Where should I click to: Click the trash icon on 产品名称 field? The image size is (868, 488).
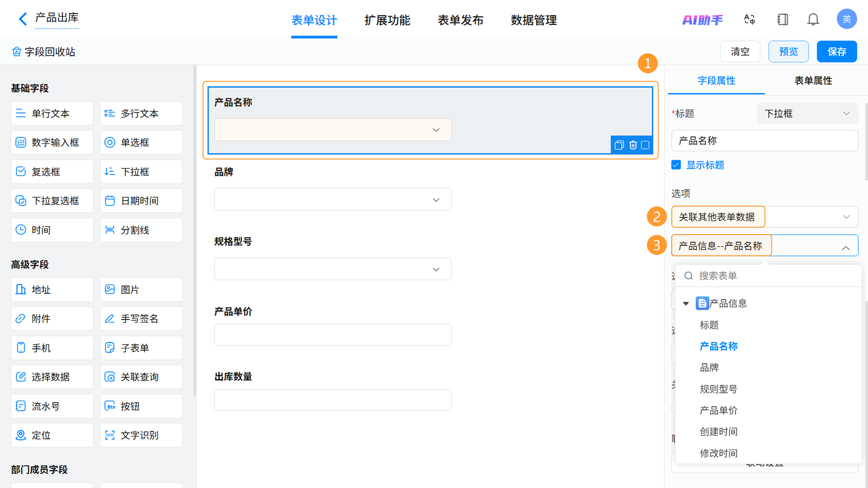point(633,145)
